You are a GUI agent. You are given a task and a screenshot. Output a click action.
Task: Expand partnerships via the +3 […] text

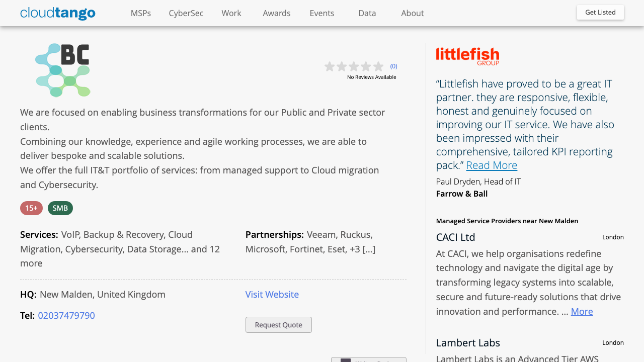(x=362, y=249)
